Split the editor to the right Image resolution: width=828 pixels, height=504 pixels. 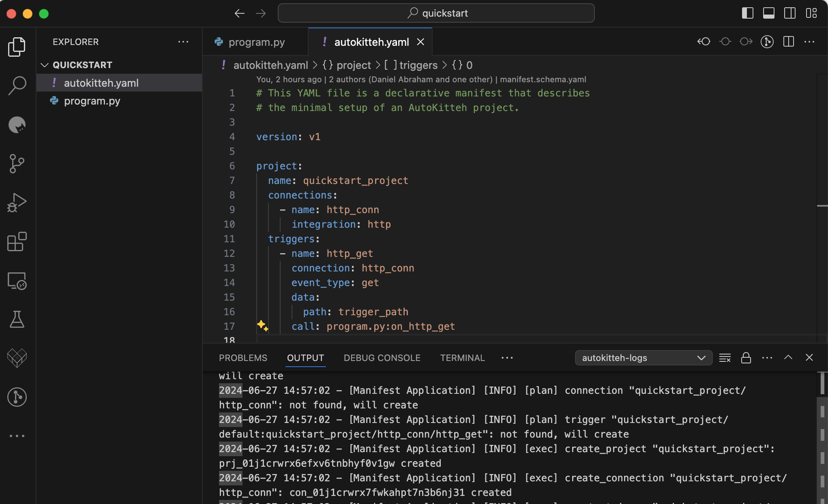coord(789,41)
